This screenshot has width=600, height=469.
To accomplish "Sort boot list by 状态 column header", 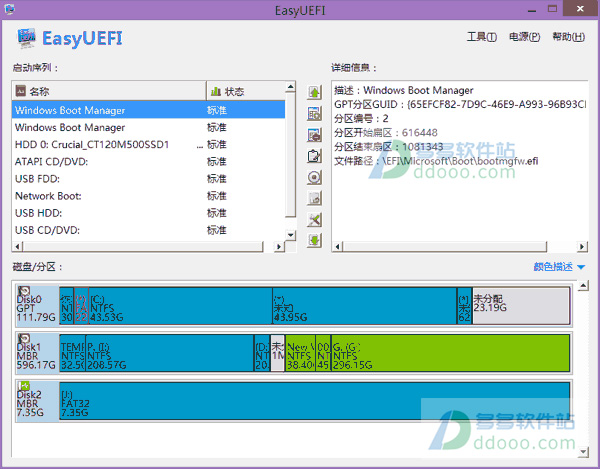I will [x=246, y=91].
